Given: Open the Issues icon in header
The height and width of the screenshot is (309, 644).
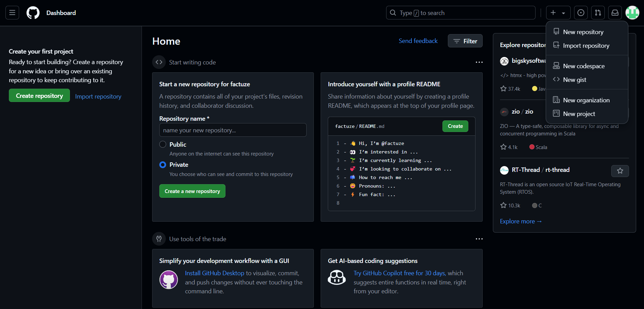Looking at the screenshot, I should coord(581,13).
